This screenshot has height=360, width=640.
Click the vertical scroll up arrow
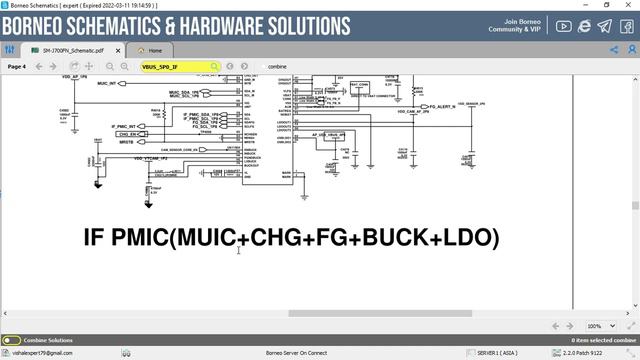pos(635,79)
